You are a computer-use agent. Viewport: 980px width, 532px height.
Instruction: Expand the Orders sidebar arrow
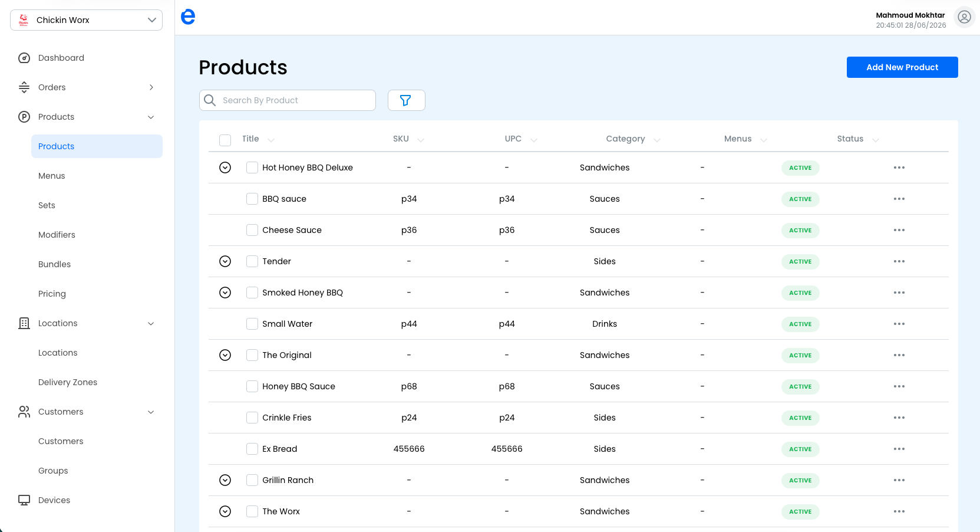point(151,87)
